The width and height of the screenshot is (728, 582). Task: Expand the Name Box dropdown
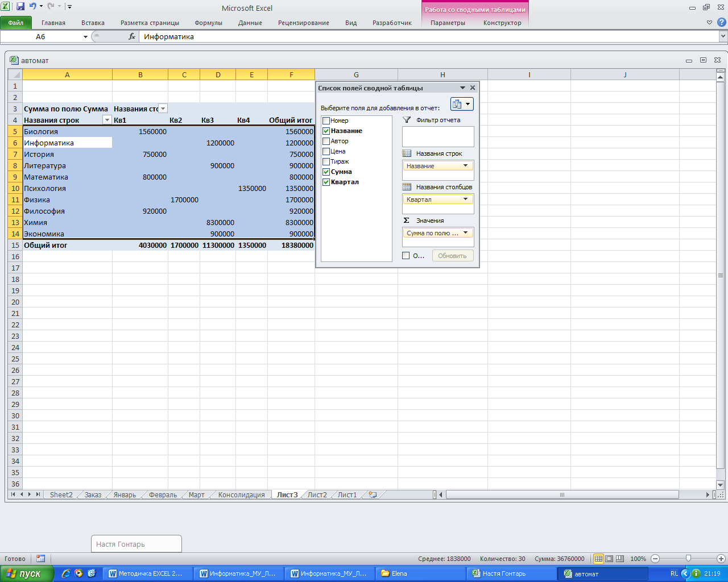85,36
